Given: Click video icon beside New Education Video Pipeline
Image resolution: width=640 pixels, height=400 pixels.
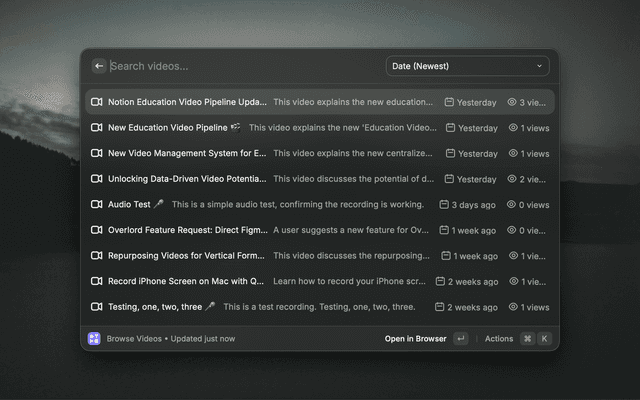Looking at the screenshot, I should [97, 128].
